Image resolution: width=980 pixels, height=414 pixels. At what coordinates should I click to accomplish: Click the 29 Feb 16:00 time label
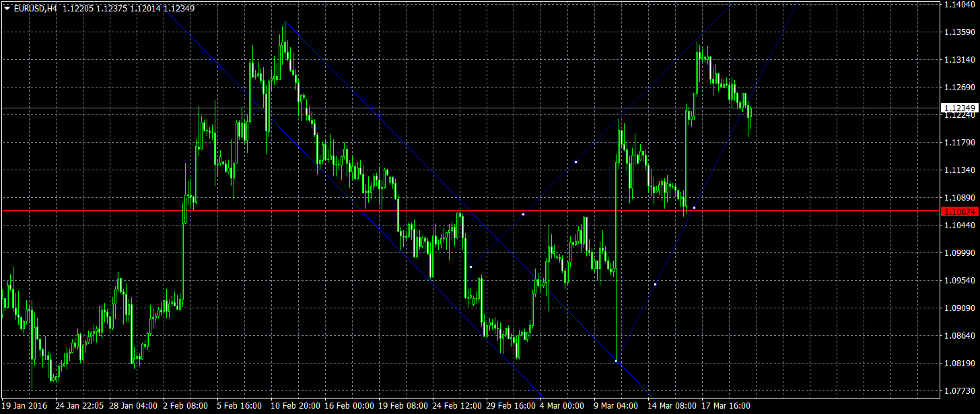tap(511, 406)
